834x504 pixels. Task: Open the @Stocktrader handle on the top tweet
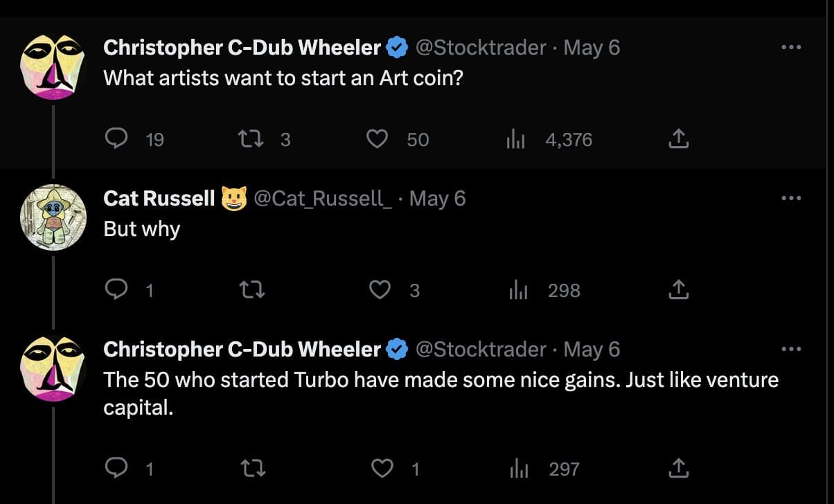tap(481, 48)
